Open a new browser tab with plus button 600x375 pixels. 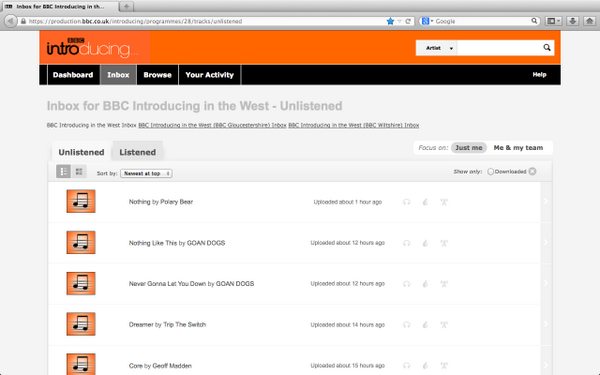click(x=126, y=6)
